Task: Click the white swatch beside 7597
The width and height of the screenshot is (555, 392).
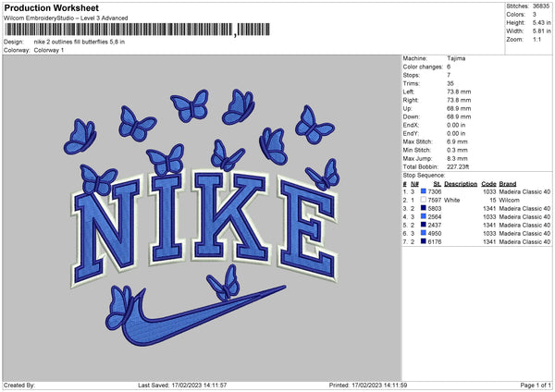Action: click(x=424, y=200)
